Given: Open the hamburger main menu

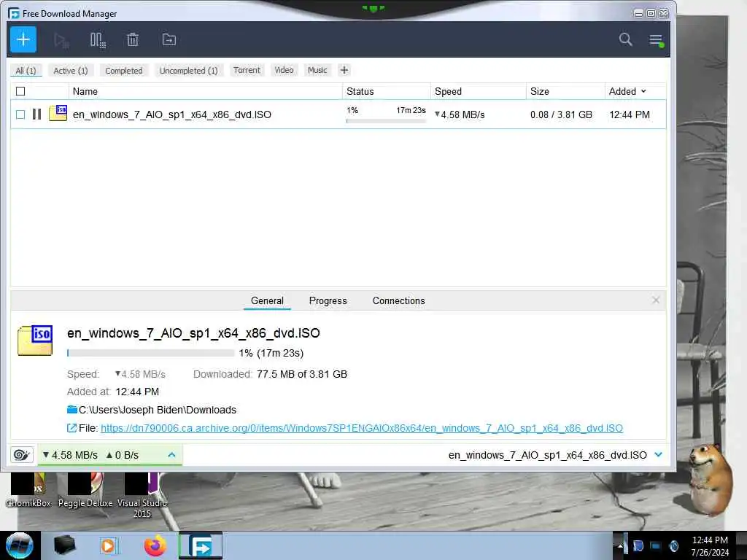Looking at the screenshot, I should click(x=656, y=40).
